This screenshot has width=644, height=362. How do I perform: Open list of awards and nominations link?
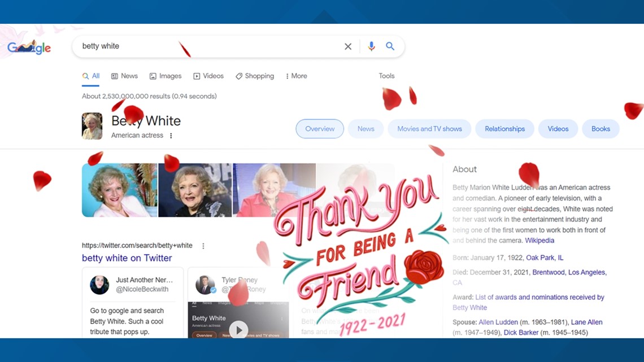point(528,302)
